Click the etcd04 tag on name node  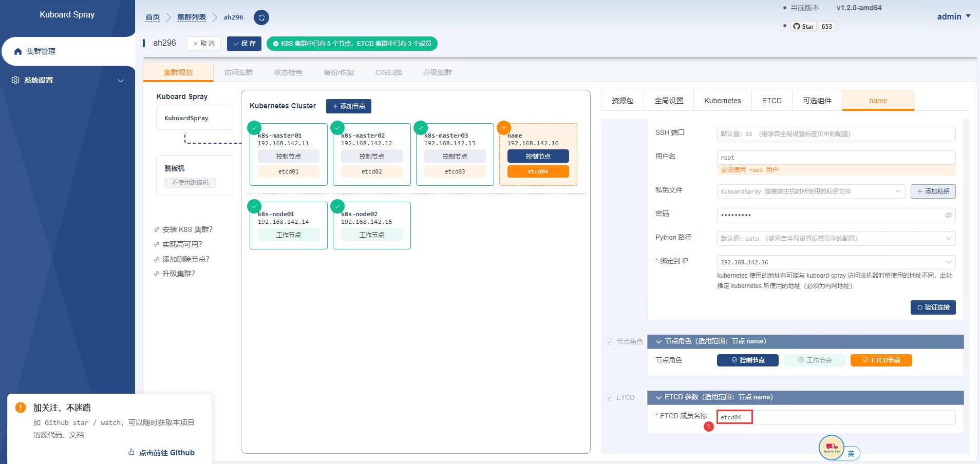point(538,171)
